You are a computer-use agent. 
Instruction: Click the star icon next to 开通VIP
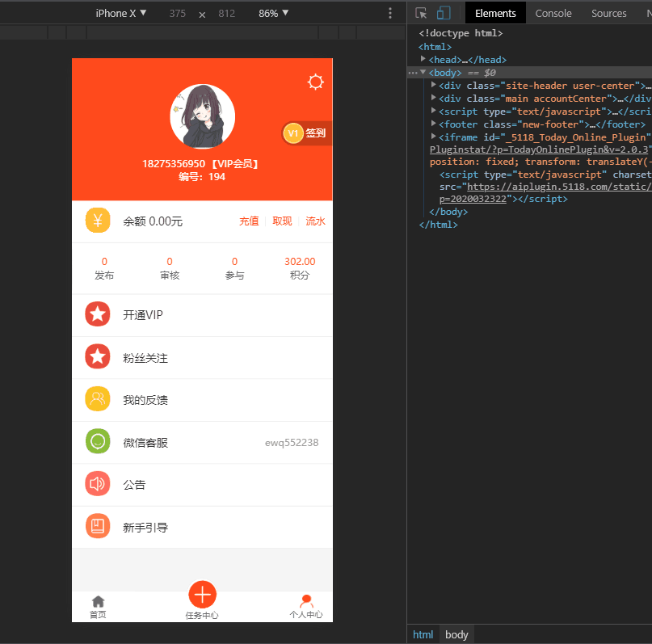[98, 314]
